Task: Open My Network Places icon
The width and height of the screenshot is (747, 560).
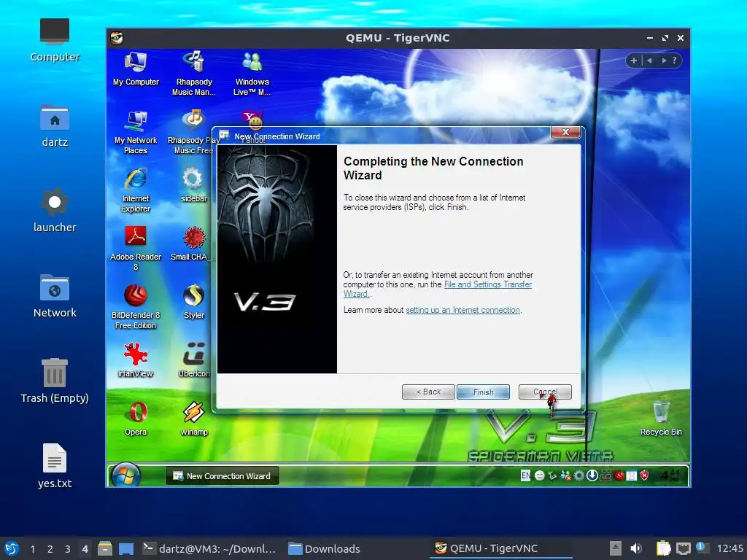Action: pos(136,132)
